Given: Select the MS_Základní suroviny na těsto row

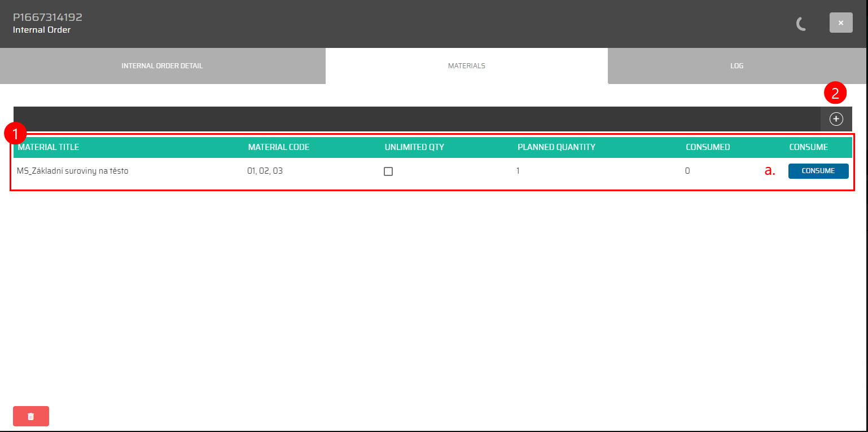Looking at the screenshot, I should tap(73, 171).
